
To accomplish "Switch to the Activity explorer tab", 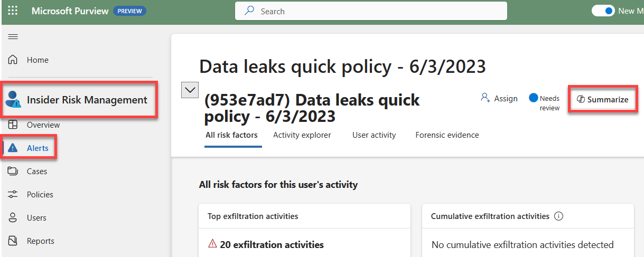I will coord(302,135).
